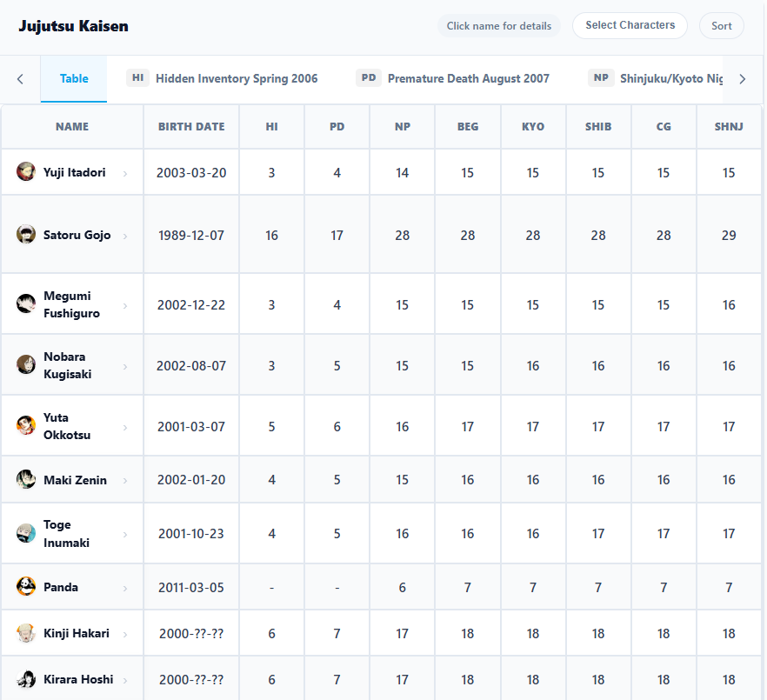Click the Sort button
Screen dimensions: 767x700
click(722, 26)
